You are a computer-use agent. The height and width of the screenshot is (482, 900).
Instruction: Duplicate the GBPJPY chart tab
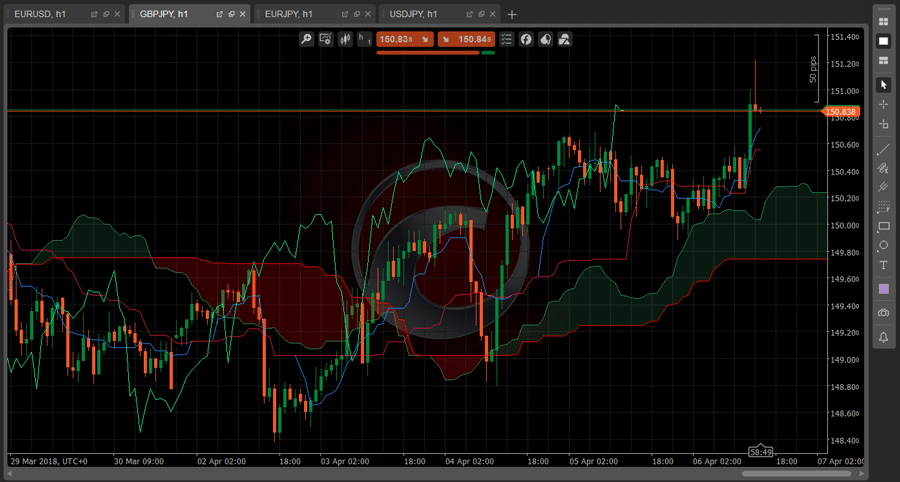point(231,14)
